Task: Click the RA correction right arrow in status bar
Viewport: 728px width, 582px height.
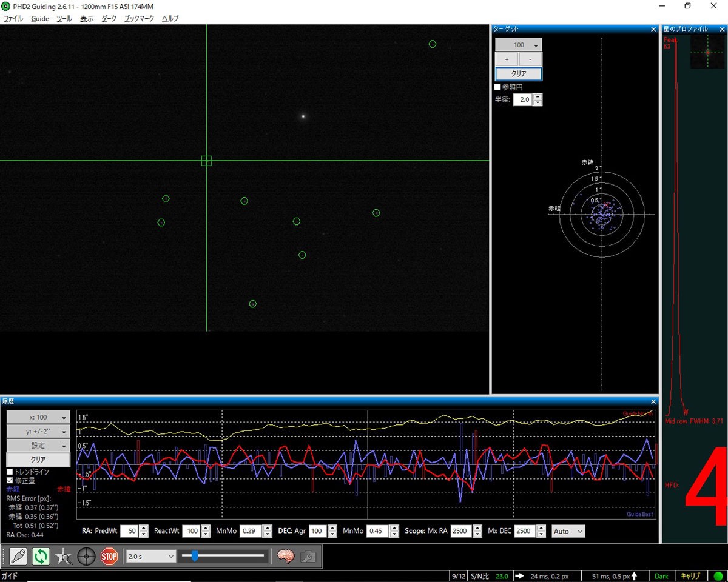Action: pyautogui.click(x=521, y=576)
